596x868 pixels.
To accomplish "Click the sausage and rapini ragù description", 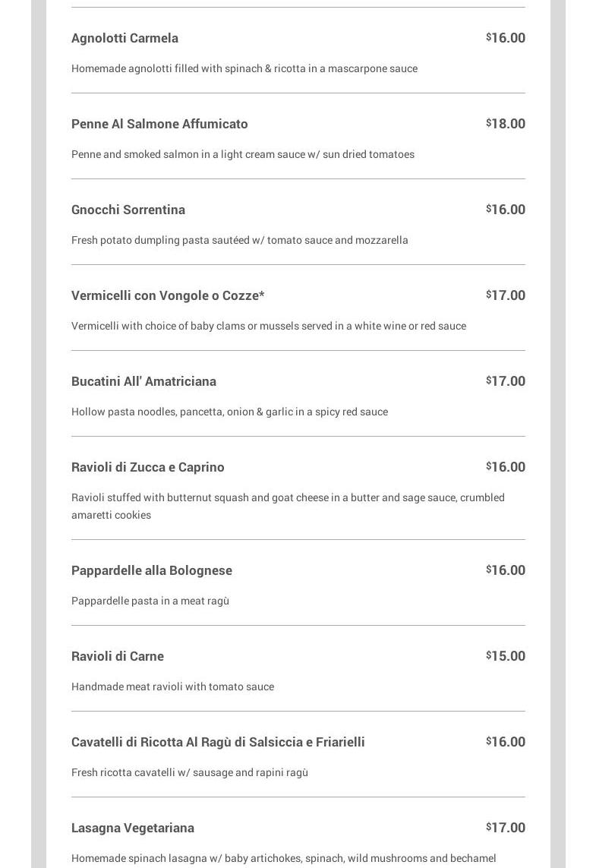I will click(x=190, y=772).
